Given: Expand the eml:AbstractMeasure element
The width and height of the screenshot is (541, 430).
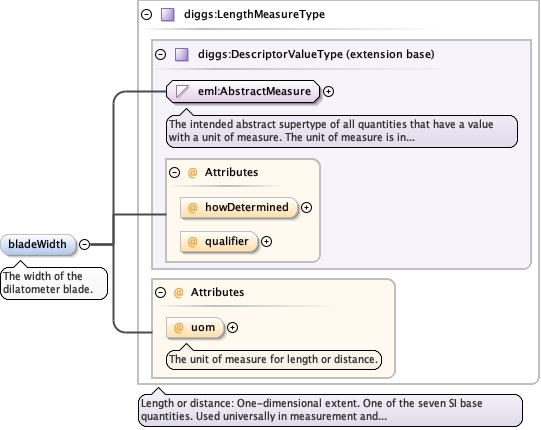Looking at the screenshot, I should point(328,91).
